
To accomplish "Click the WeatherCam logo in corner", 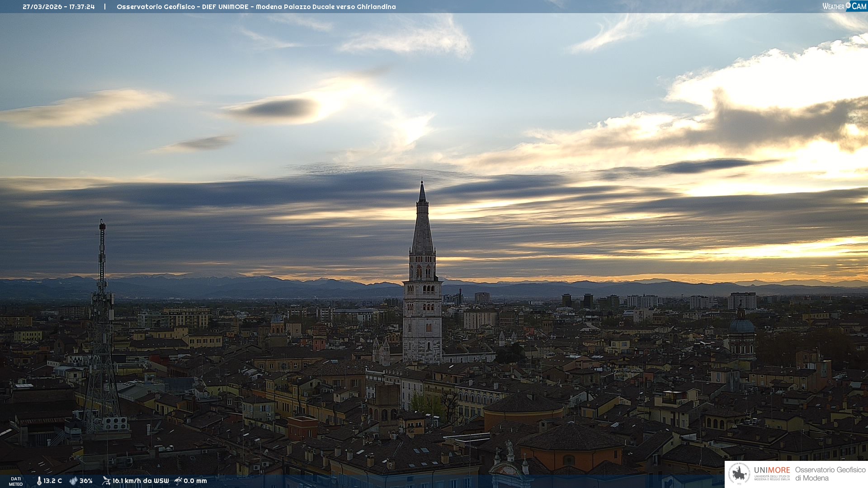I will [844, 6].
